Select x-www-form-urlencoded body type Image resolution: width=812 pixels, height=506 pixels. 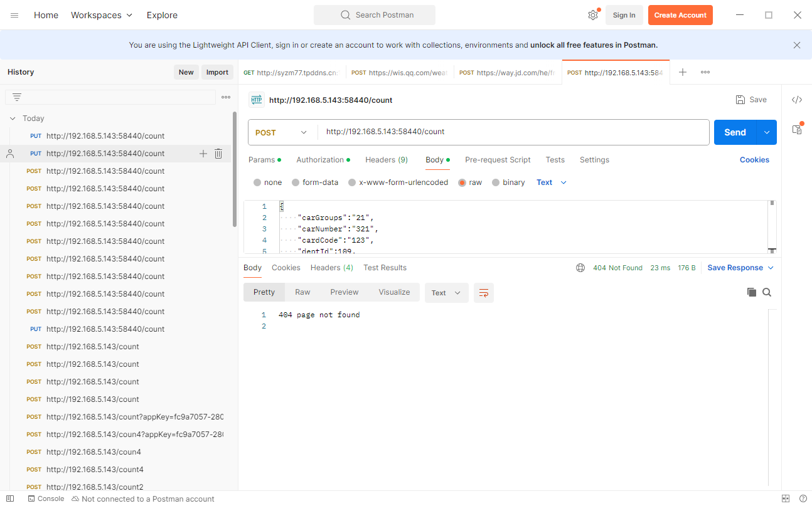[x=398, y=182]
